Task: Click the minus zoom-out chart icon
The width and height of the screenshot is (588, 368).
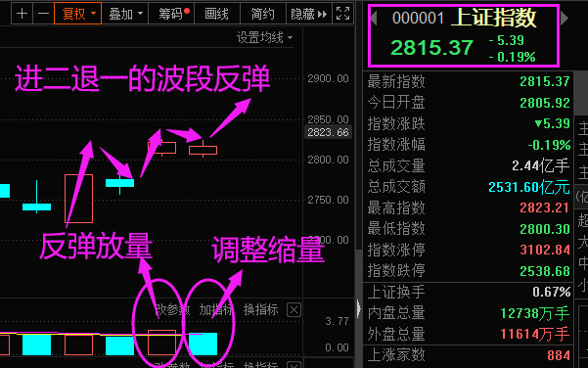Action: coord(43,14)
